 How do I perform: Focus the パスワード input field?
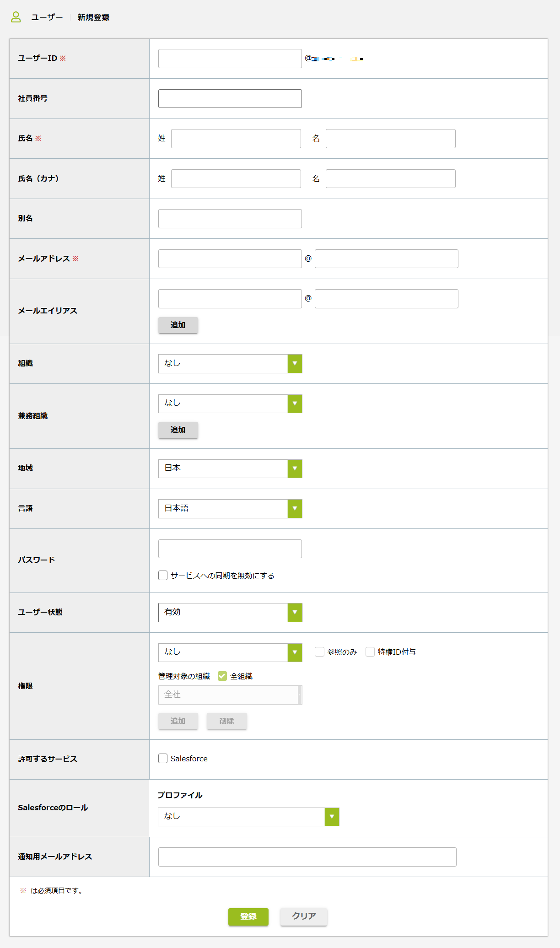(230, 549)
